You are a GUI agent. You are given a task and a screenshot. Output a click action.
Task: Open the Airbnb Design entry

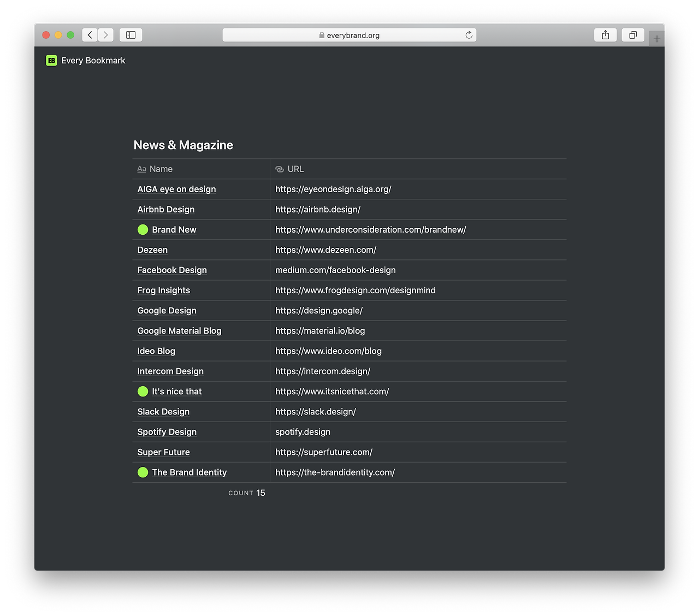166,210
